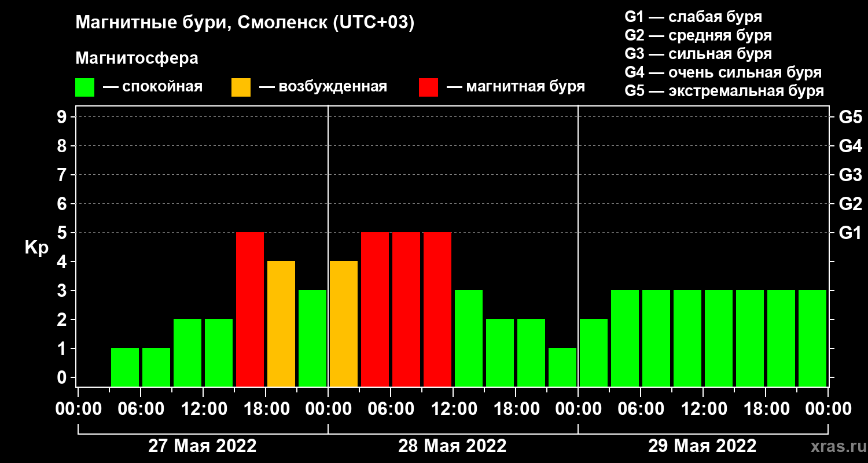Click the 'магнитная буря' legend text

tap(525, 87)
